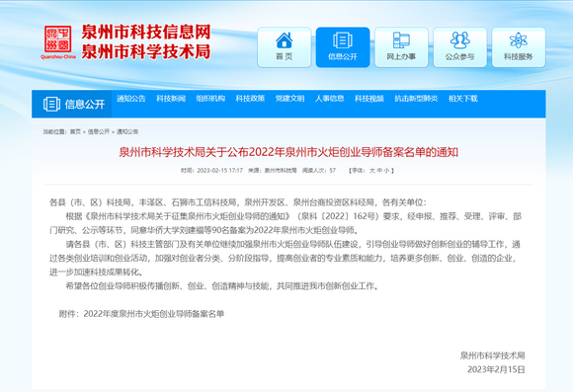Open the 科技服务 atom icon button
573x392 pixels.
coord(519,47)
